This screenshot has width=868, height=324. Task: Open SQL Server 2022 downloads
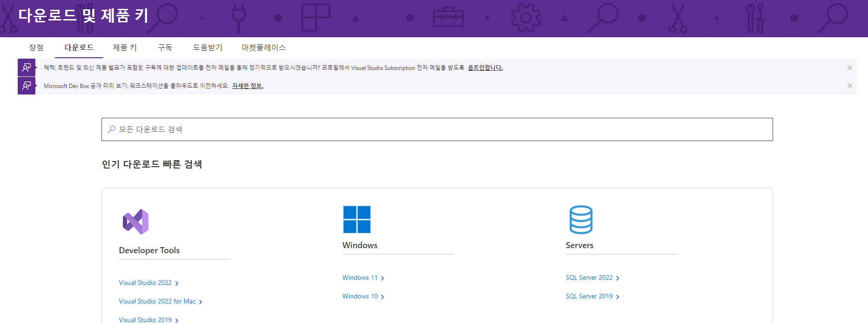589,277
